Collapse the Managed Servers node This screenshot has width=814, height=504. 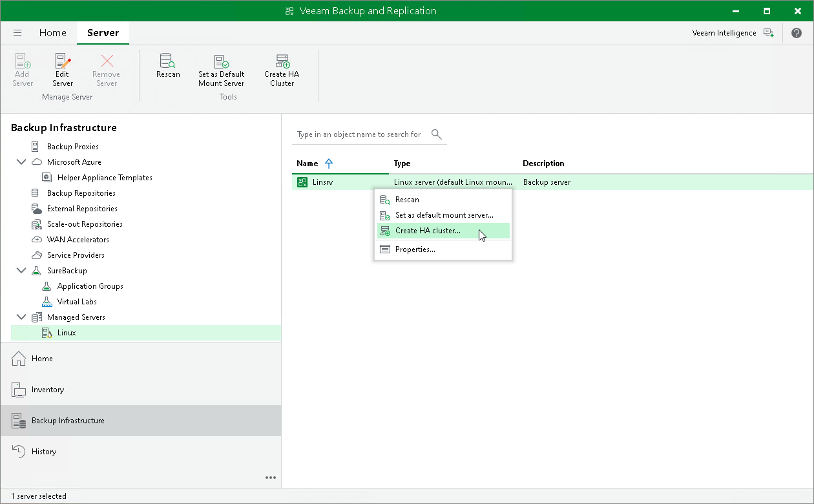coord(21,317)
